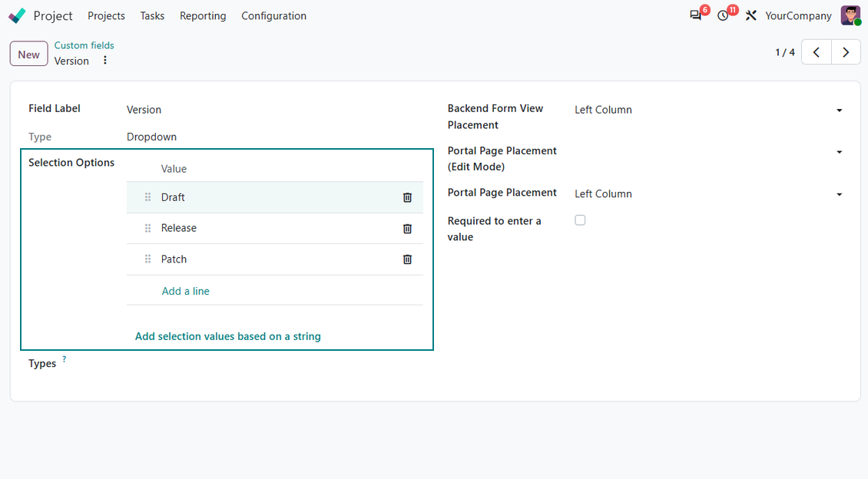The width and height of the screenshot is (868, 479).
Task: Edit the Field Label input containing Version
Action: [274, 110]
